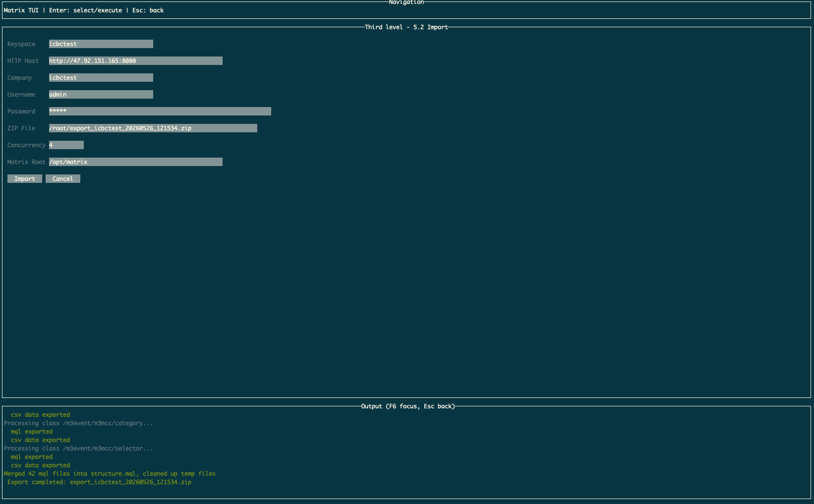Image resolution: width=814 pixels, height=504 pixels.
Task: Click the "Merged 42 mql files" output line
Action: pos(110,474)
